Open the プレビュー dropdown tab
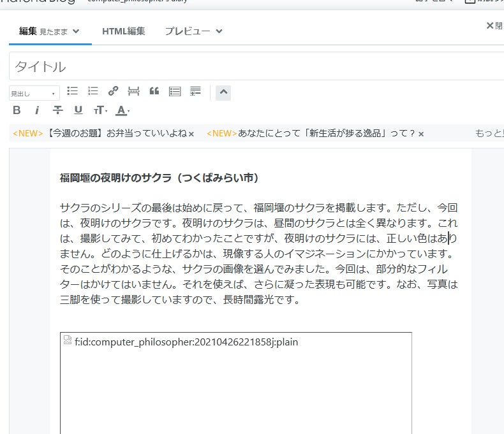Viewport: 504px width, 434px height. tap(193, 31)
